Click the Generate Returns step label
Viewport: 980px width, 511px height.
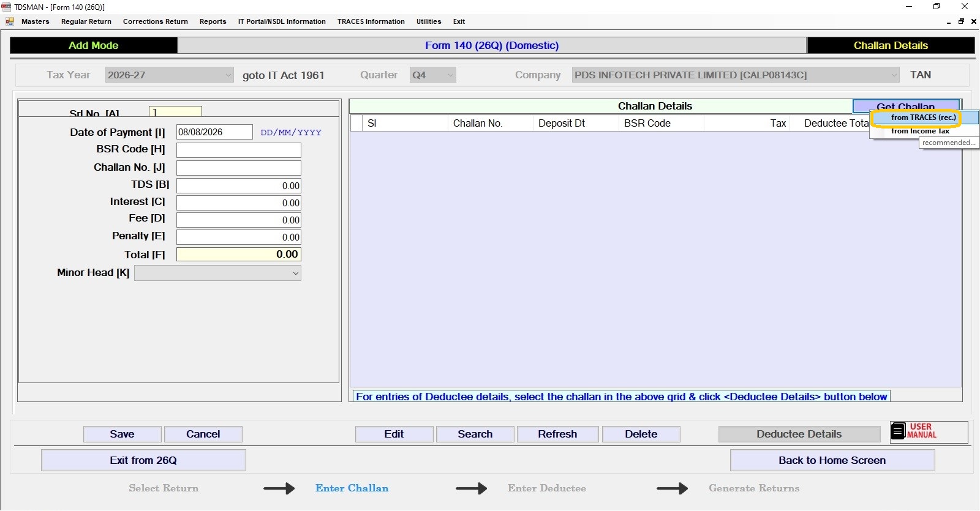754,488
